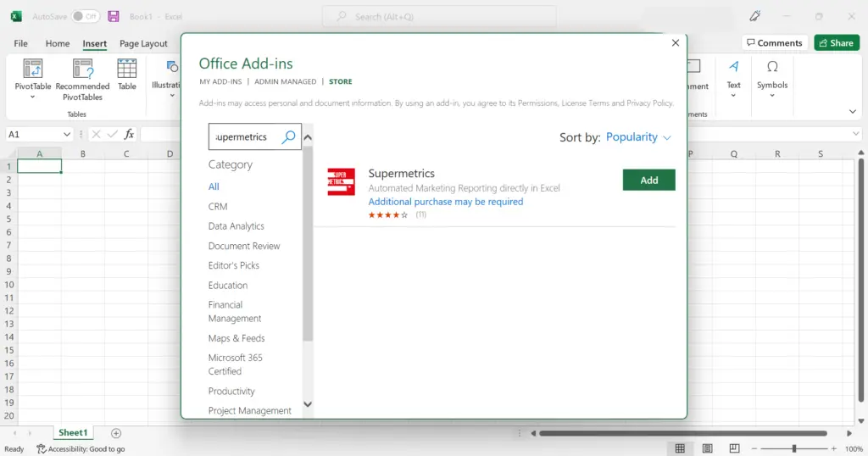The image size is (868, 456).
Task: Click the PivotTable icon
Action: (x=33, y=69)
